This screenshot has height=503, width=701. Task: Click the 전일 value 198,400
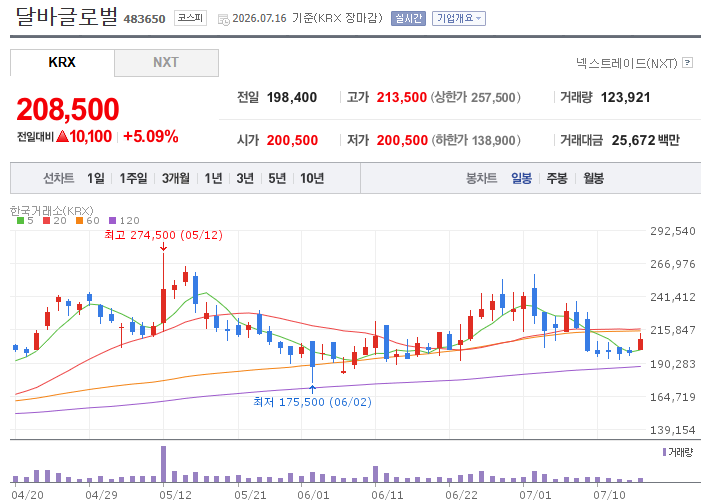292,97
